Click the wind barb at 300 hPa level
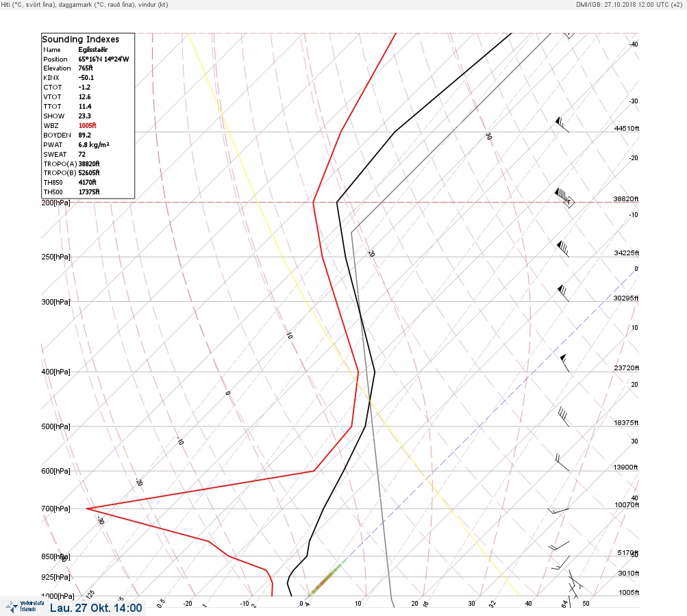 click(x=563, y=294)
